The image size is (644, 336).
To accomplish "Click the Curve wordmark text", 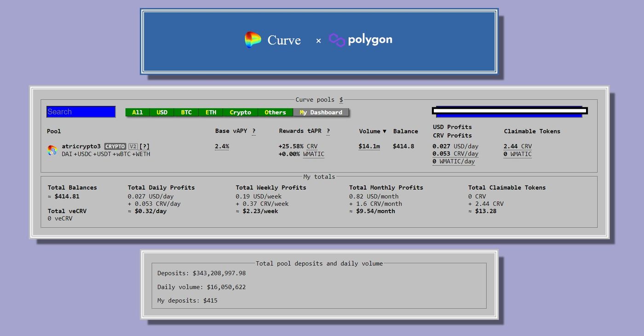I will (284, 41).
